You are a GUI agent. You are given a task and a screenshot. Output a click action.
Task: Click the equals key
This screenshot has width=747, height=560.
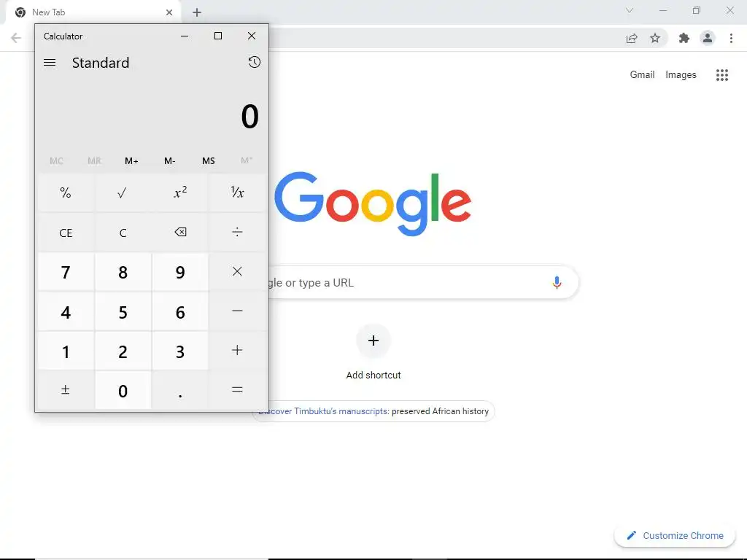(x=237, y=391)
